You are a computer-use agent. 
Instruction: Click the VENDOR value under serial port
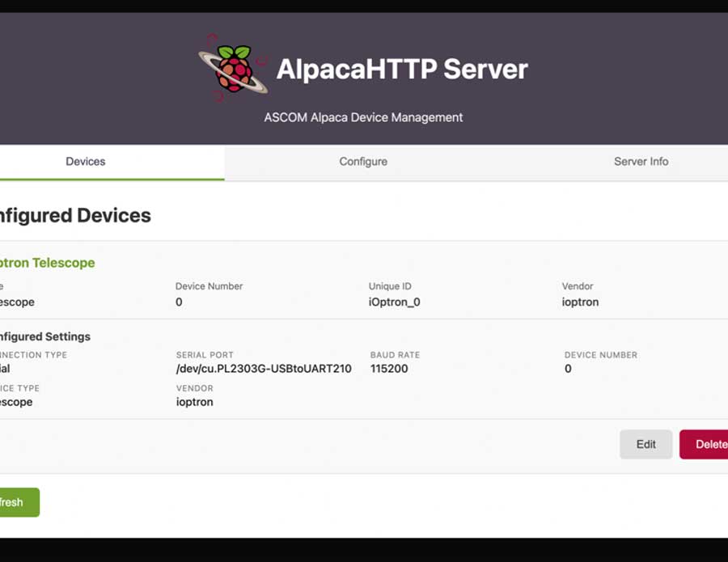point(194,402)
